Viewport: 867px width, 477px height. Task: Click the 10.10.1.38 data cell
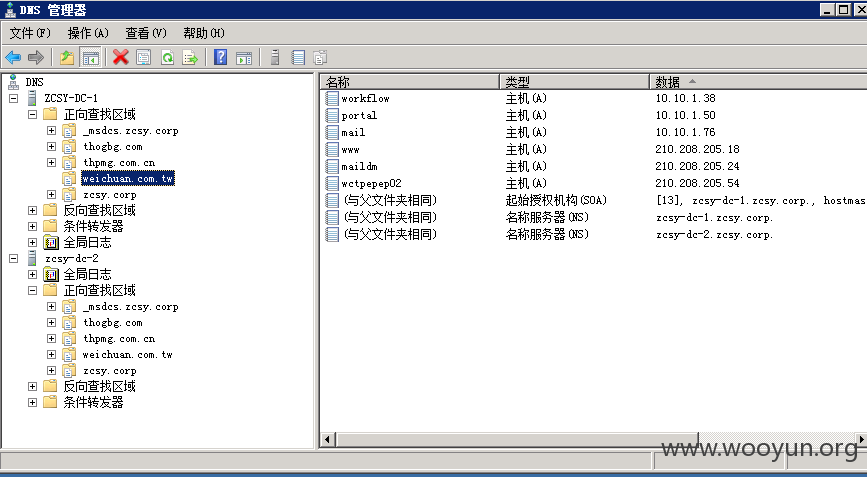click(x=685, y=98)
